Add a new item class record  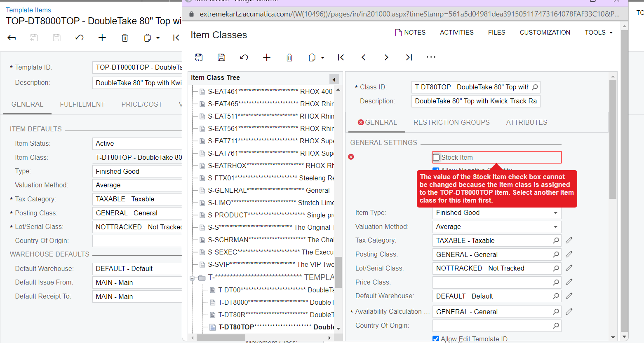[x=267, y=57]
